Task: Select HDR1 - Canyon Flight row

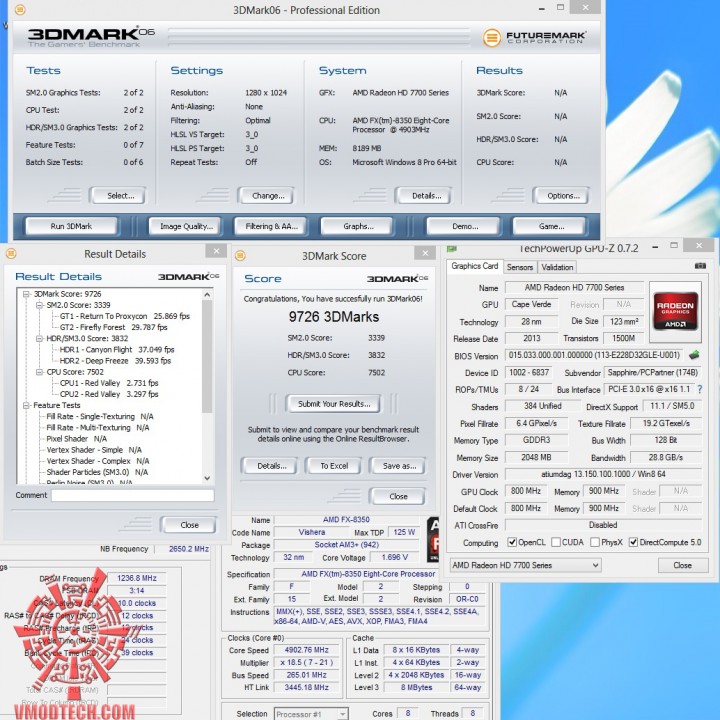Action: [x=117, y=350]
